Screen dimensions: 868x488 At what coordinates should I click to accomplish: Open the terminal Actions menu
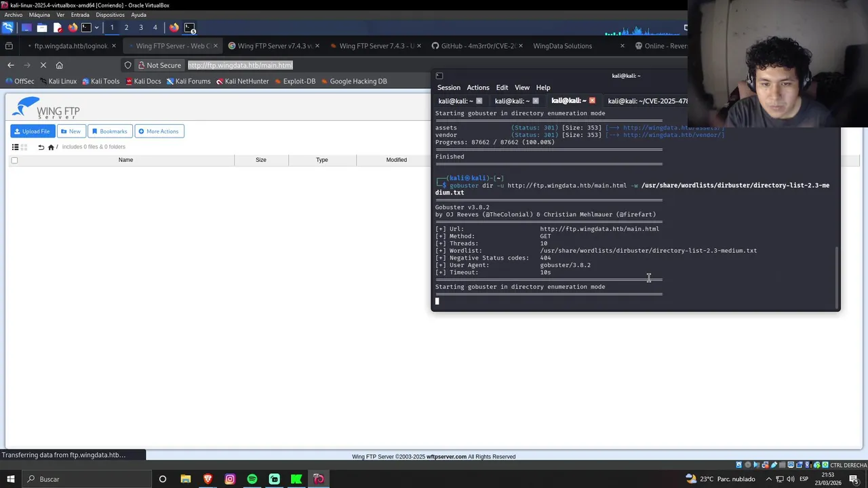[477, 87]
